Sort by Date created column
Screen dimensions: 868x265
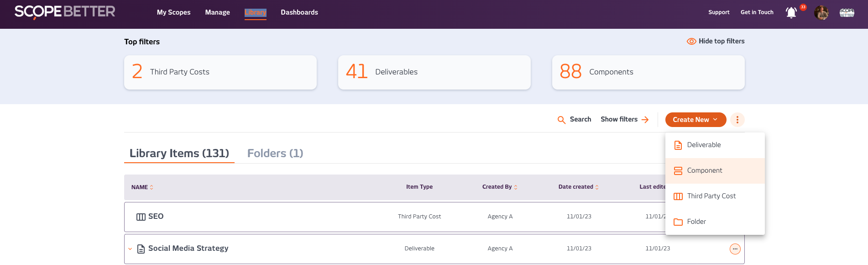point(578,187)
